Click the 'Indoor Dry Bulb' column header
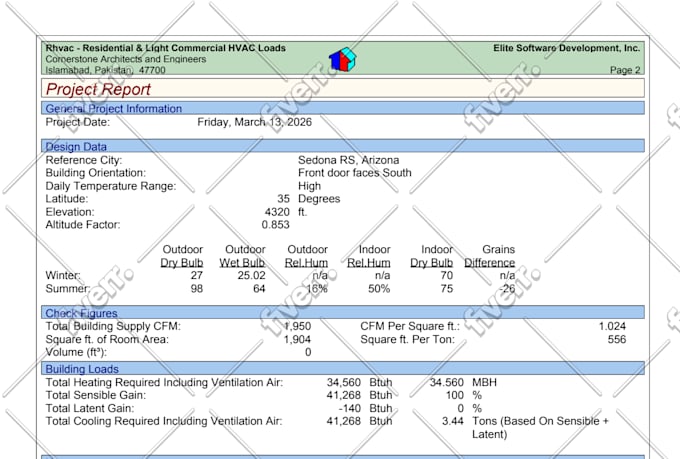The image size is (680, 459). (432, 256)
